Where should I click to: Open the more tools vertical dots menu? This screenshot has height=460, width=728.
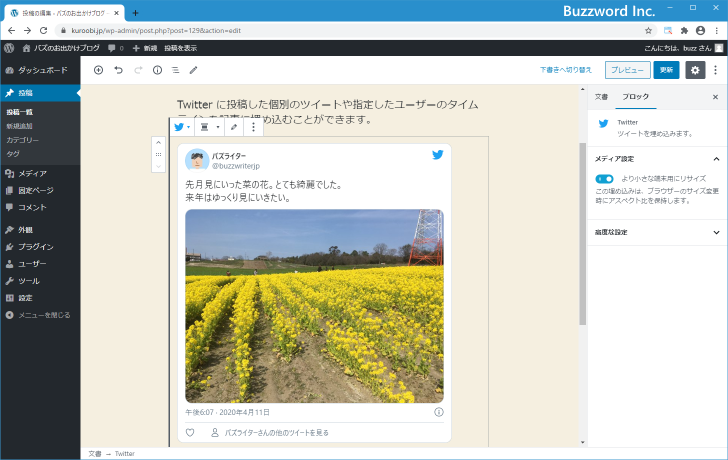pyautogui.click(x=715, y=70)
